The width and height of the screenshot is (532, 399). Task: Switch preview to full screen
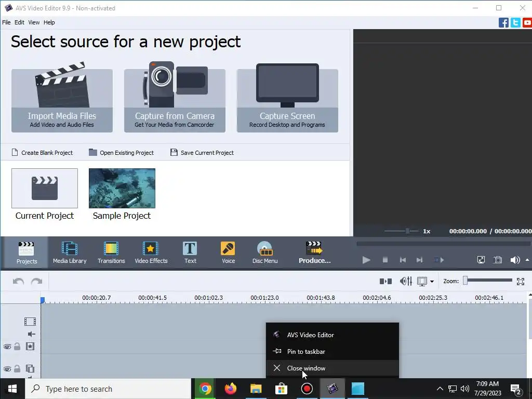tap(481, 260)
